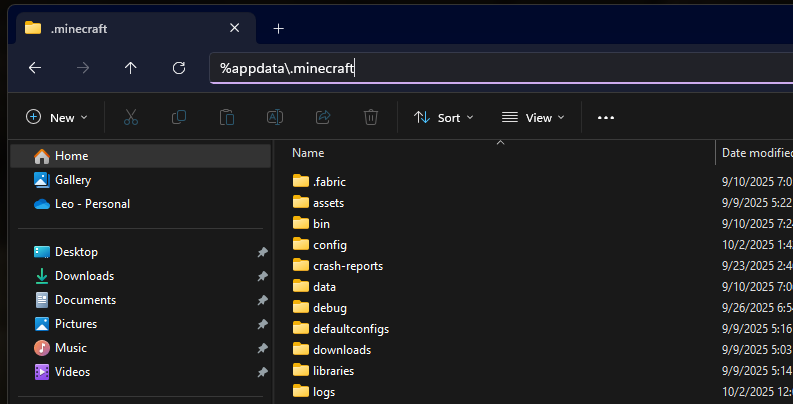This screenshot has width=793, height=404.
Task: Open the View layout dropdown
Action: 533,117
